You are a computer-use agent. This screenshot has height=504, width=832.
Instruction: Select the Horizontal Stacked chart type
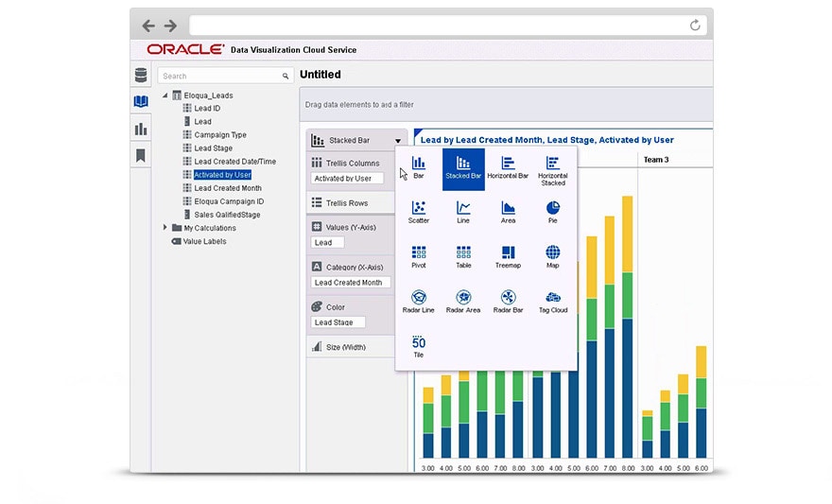click(552, 171)
